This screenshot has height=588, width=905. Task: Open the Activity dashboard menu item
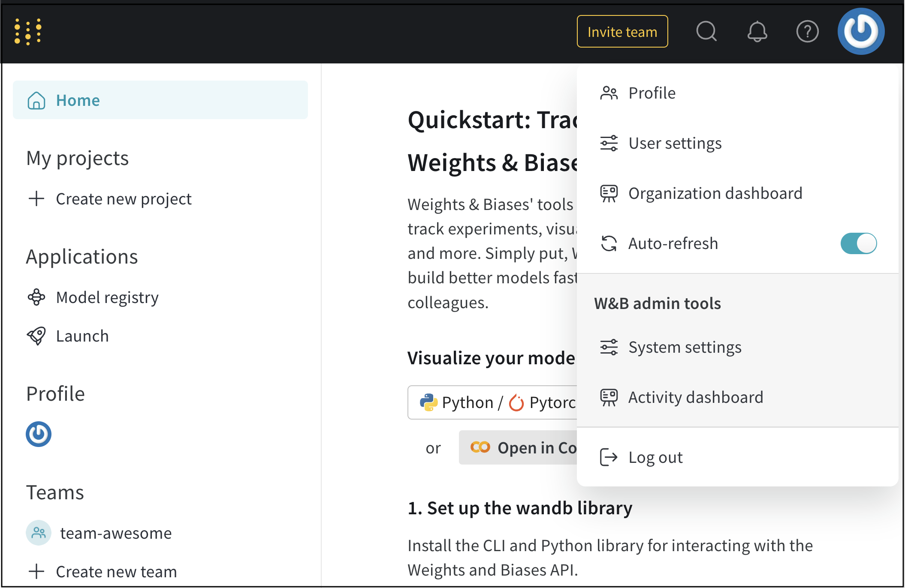(695, 397)
